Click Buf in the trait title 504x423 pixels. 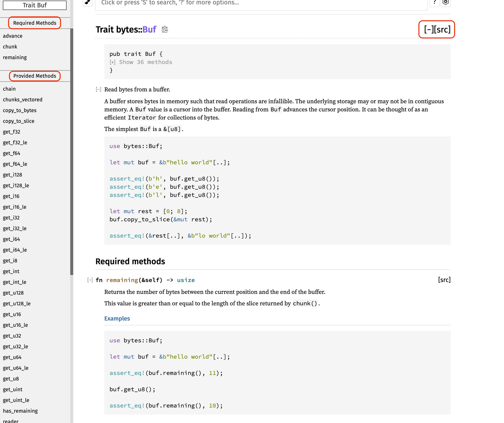pyautogui.click(x=149, y=29)
